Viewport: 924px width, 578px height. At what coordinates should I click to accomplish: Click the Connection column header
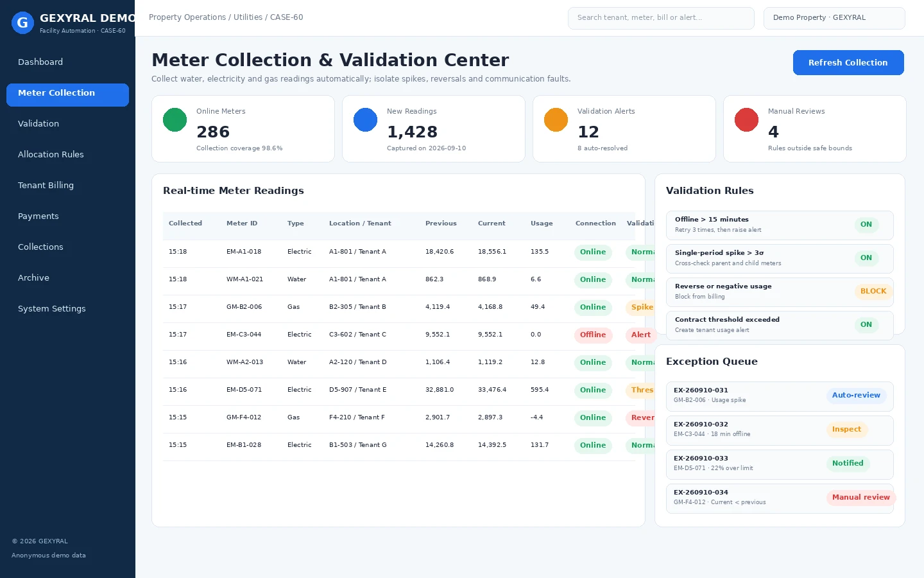pyautogui.click(x=595, y=223)
